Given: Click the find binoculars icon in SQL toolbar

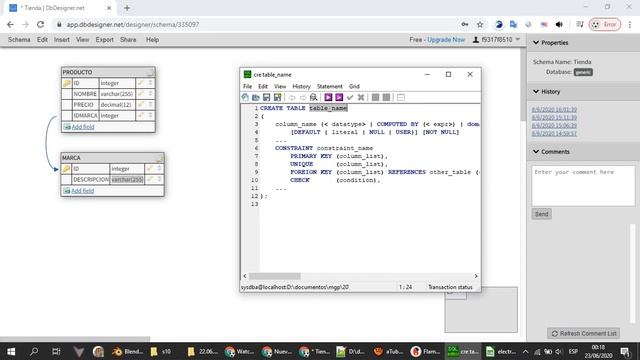Looking at the screenshot, I should click(x=313, y=98).
